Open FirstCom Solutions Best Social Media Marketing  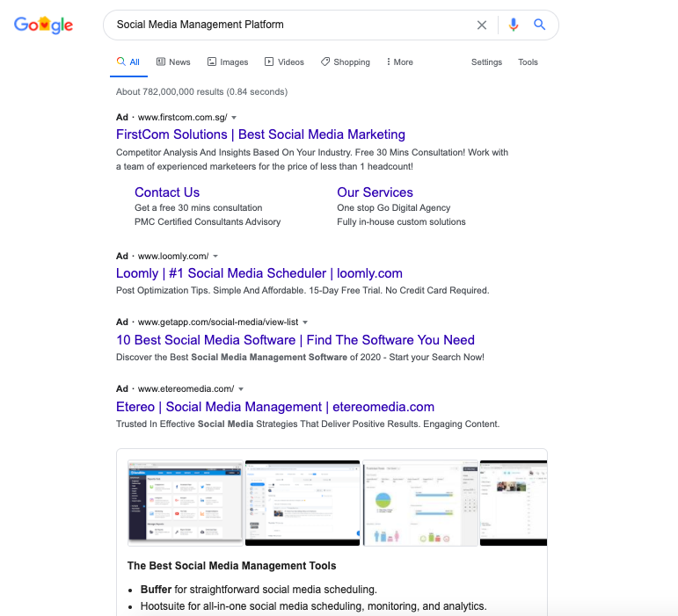(260, 134)
